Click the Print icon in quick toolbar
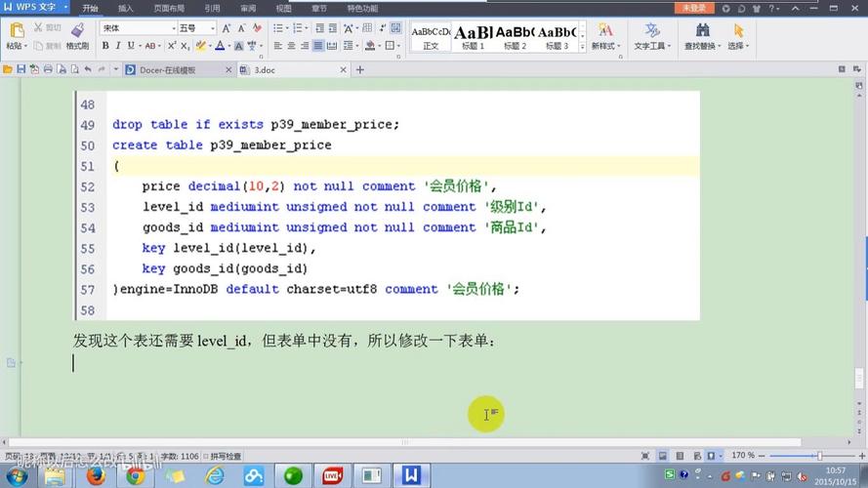868x488 pixels. [x=48, y=69]
